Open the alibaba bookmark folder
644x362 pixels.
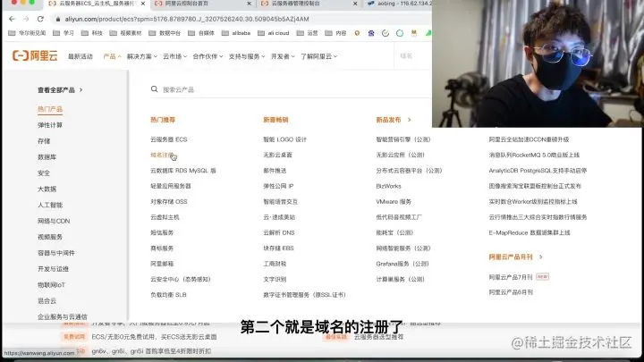pyautogui.click(x=236, y=33)
